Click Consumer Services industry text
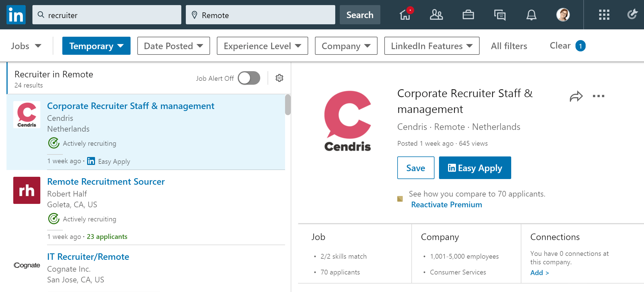This screenshot has width=644, height=292. tap(458, 272)
